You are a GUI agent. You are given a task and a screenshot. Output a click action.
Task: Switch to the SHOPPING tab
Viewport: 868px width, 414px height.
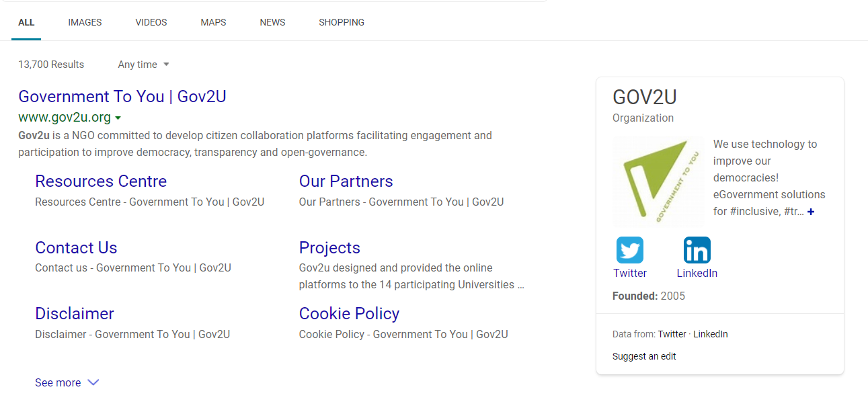coord(342,22)
